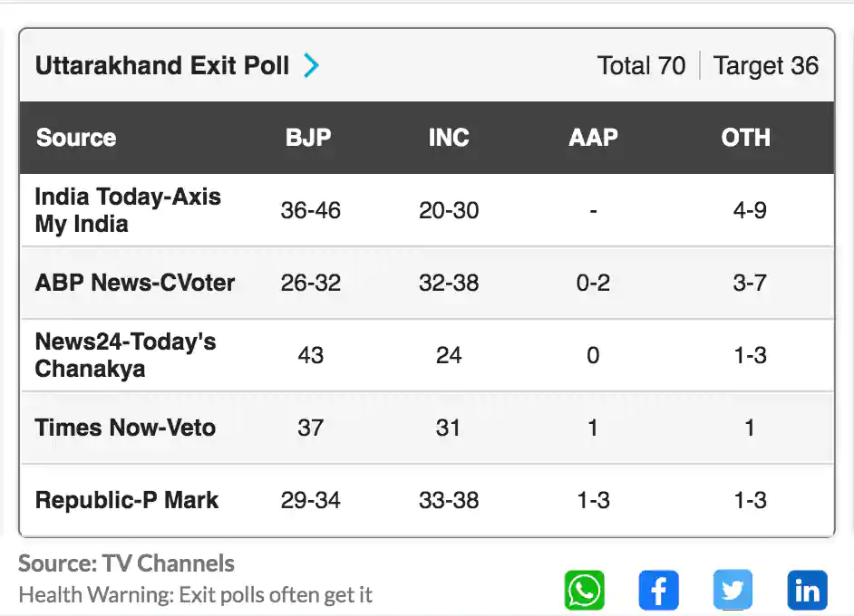
Task: Open the blue chevron beside Uttarakhand Exit Poll
Action: pyautogui.click(x=311, y=65)
